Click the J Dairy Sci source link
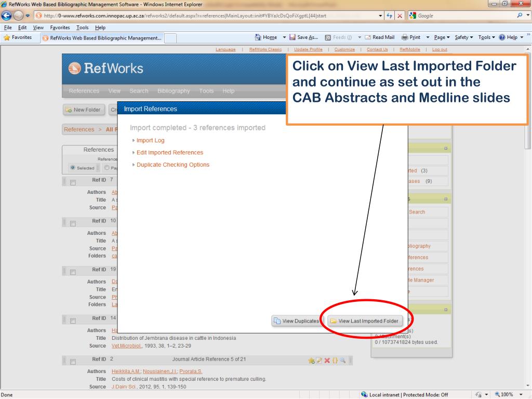This screenshot has width=532, height=399. pyautogui.click(x=124, y=387)
